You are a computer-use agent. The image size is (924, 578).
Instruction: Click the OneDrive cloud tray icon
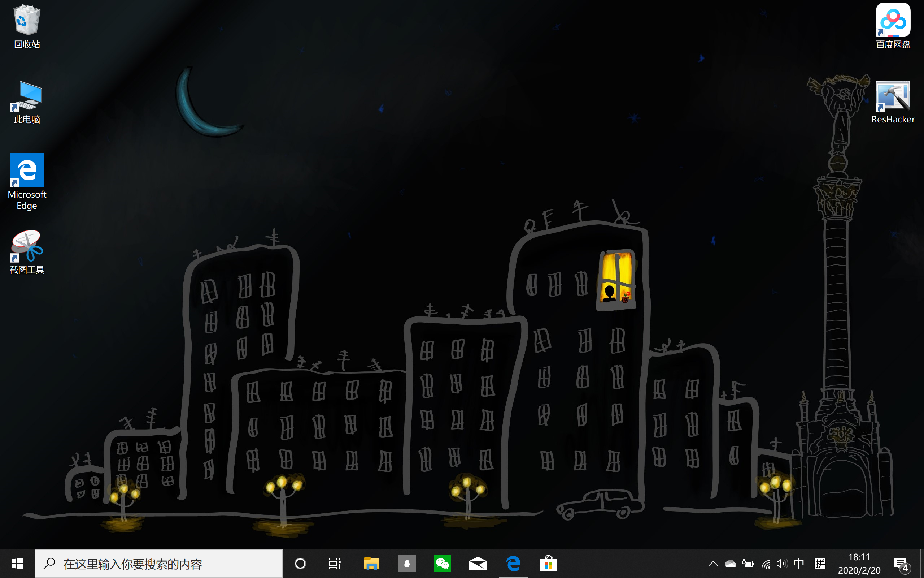coord(730,564)
